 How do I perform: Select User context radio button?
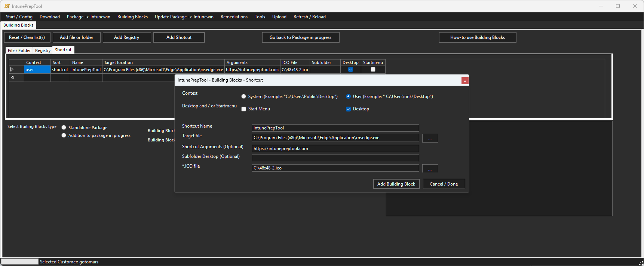(x=349, y=97)
